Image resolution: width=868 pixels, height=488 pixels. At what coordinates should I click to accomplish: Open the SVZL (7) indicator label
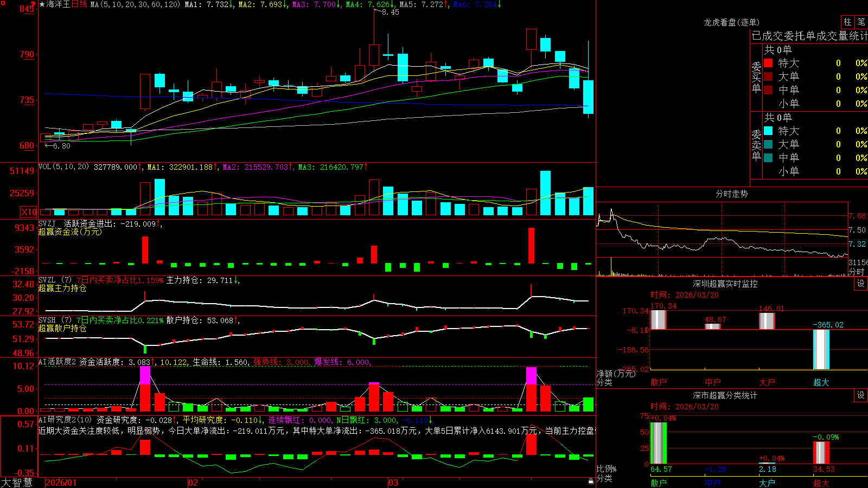coord(55,280)
